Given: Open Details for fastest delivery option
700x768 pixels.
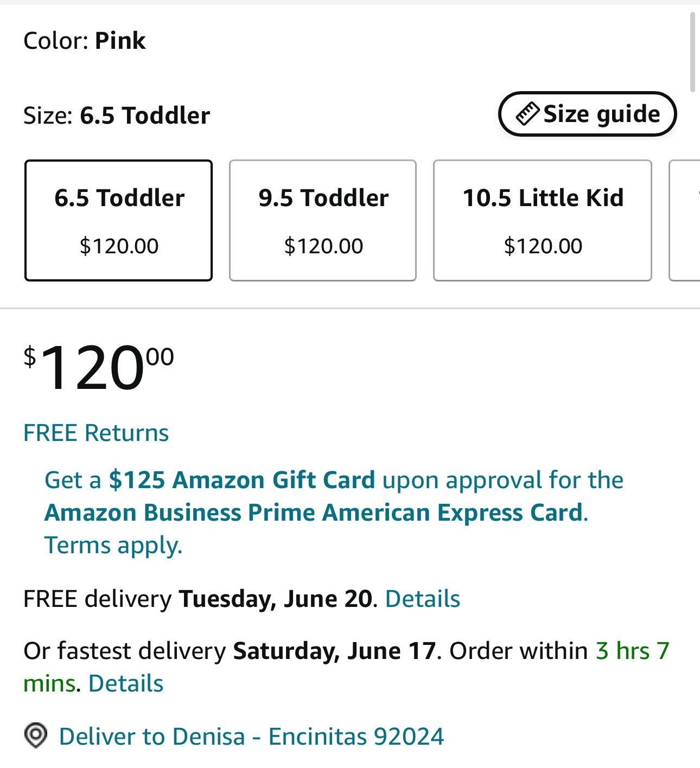Looking at the screenshot, I should tap(126, 683).
